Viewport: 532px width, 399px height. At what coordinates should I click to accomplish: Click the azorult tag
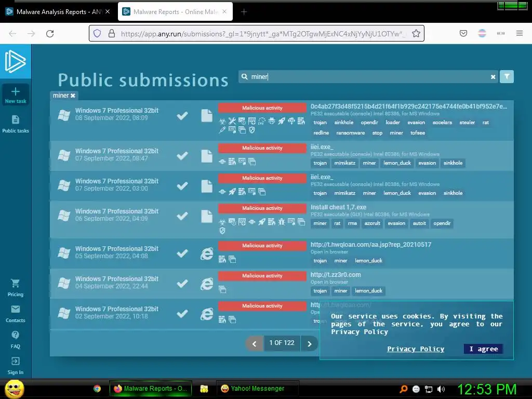372,223
